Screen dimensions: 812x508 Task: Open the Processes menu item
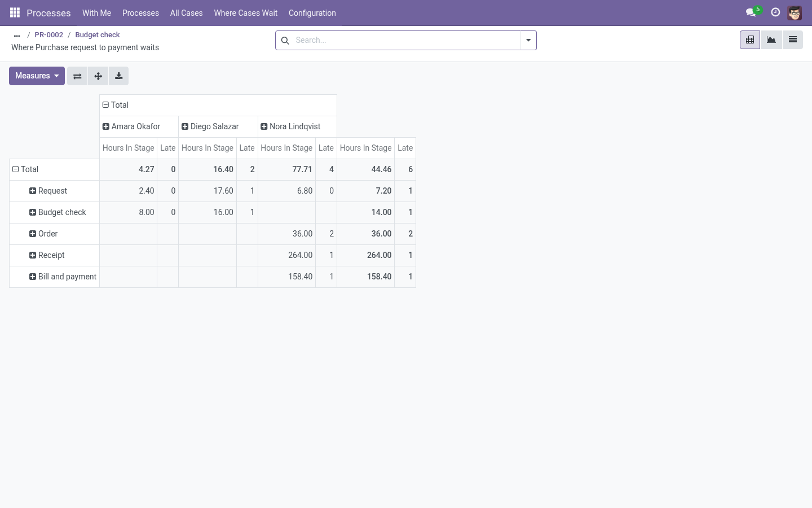click(x=140, y=13)
